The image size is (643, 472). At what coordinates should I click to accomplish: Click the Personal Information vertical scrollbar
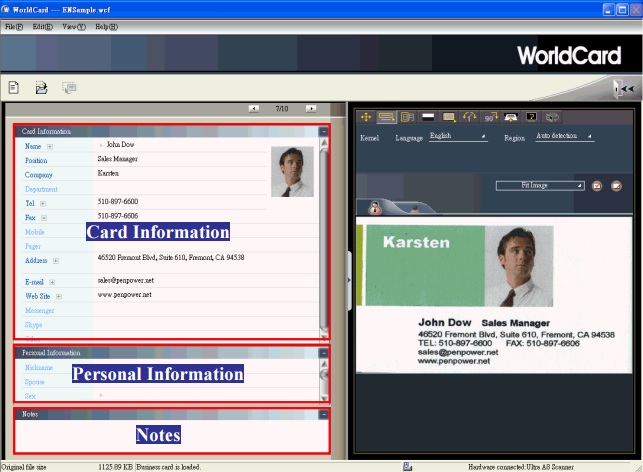(x=324, y=381)
